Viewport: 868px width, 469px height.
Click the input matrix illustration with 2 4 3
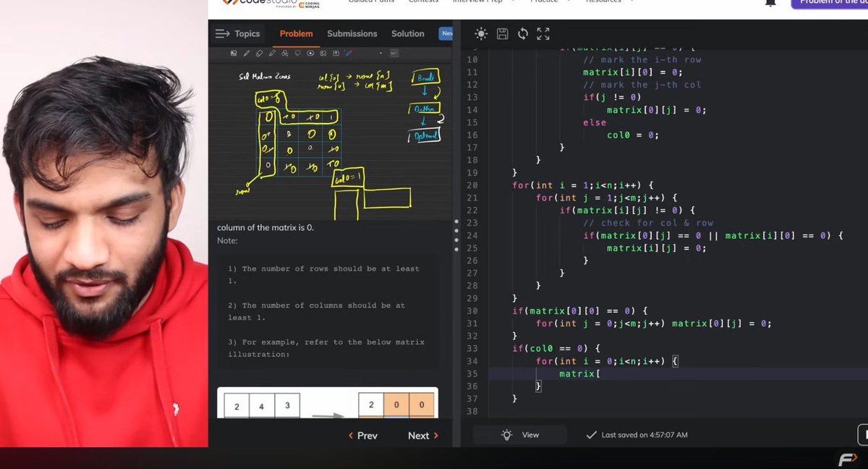pos(262,406)
